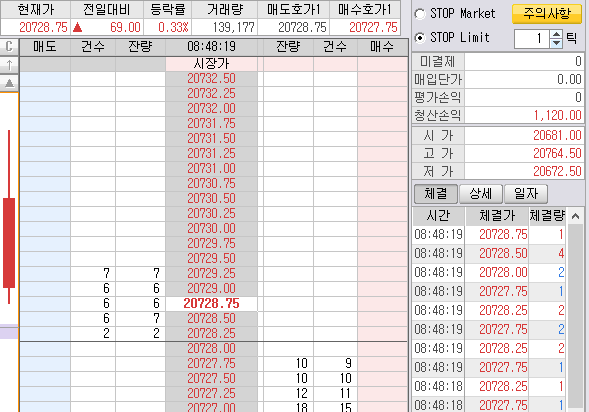Viewport: 589px width, 412px height.
Task: Click the thin up-arrow button on the left edge
Action: click(9, 65)
